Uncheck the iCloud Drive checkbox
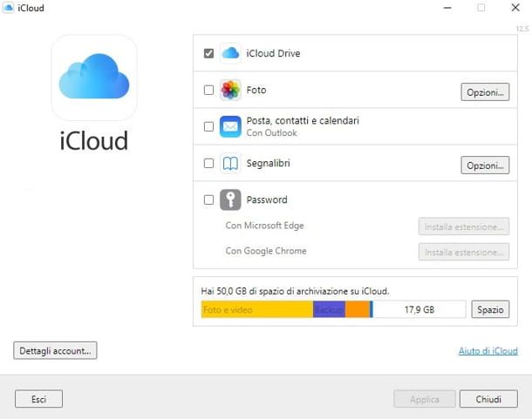The height and width of the screenshot is (419, 532). click(x=208, y=53)
